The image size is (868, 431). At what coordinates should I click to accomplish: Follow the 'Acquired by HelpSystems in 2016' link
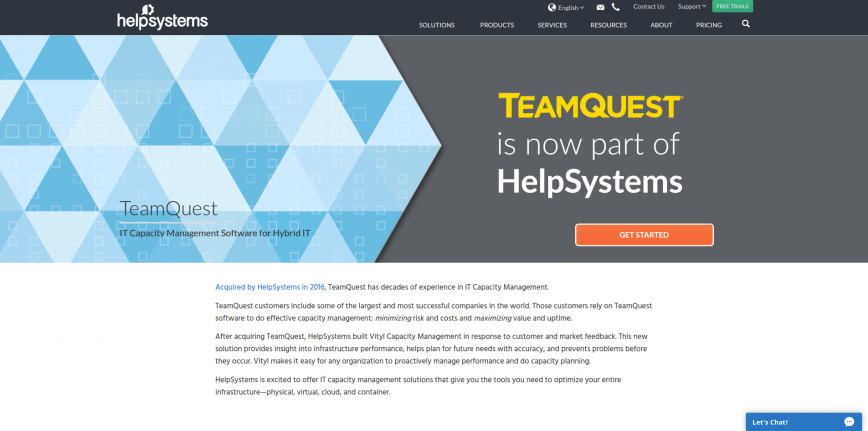269,287
